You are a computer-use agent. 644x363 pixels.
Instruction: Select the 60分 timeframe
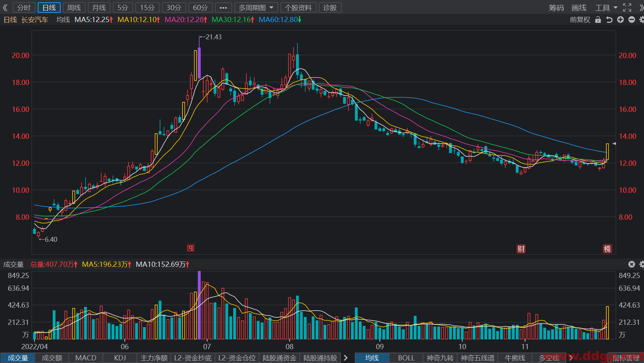click(x=200, y=7)
